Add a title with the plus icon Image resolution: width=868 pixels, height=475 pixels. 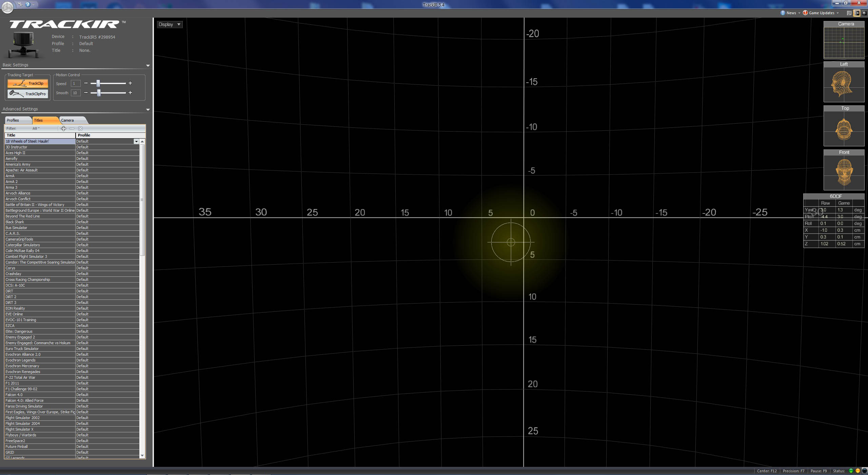point(63,128)
